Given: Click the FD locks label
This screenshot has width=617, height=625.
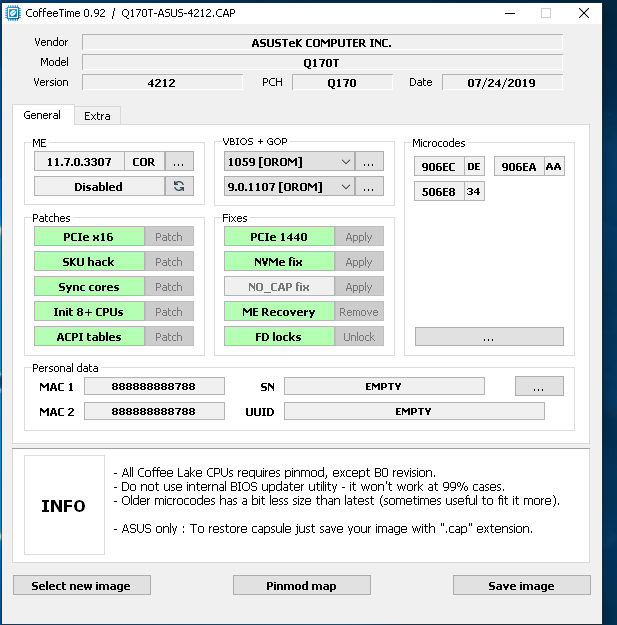Looking at the screenshot, I should pos(279,337).
